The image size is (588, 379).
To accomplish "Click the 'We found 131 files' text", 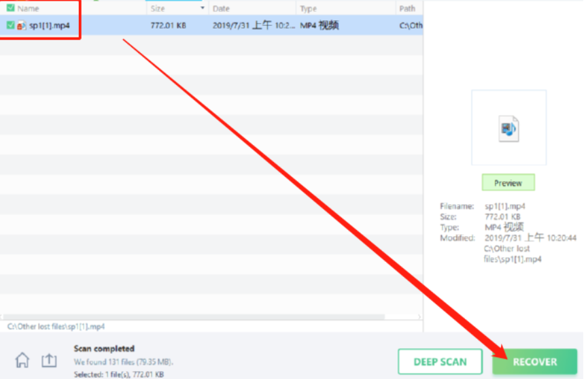I will (x=123, y=362).
